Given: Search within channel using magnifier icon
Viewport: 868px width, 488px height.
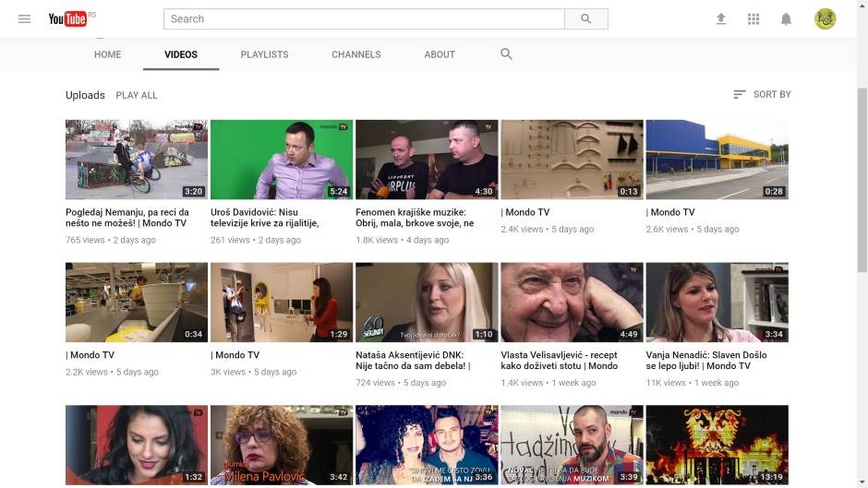Looking at the screenshot, I should click(x=506, y=54).
